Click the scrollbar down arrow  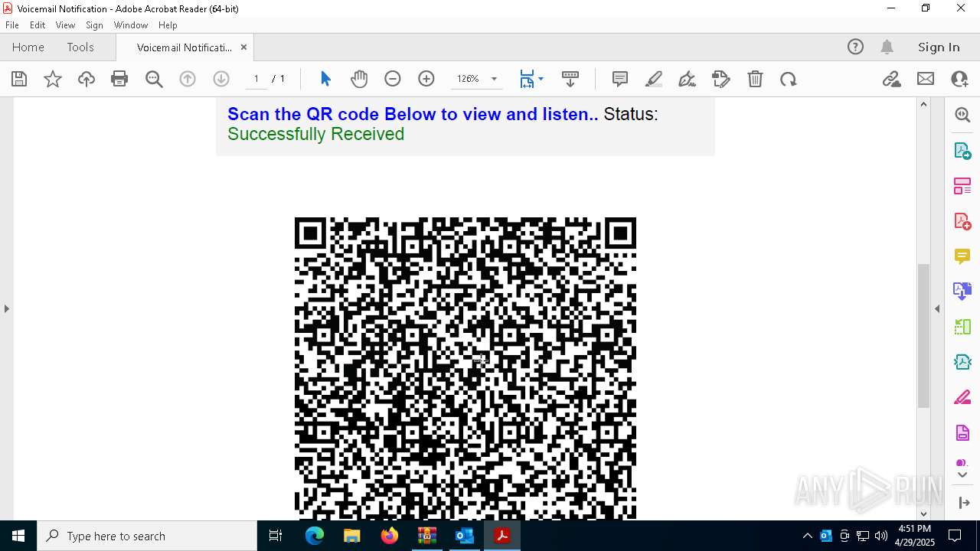click(x=923, y=514)
